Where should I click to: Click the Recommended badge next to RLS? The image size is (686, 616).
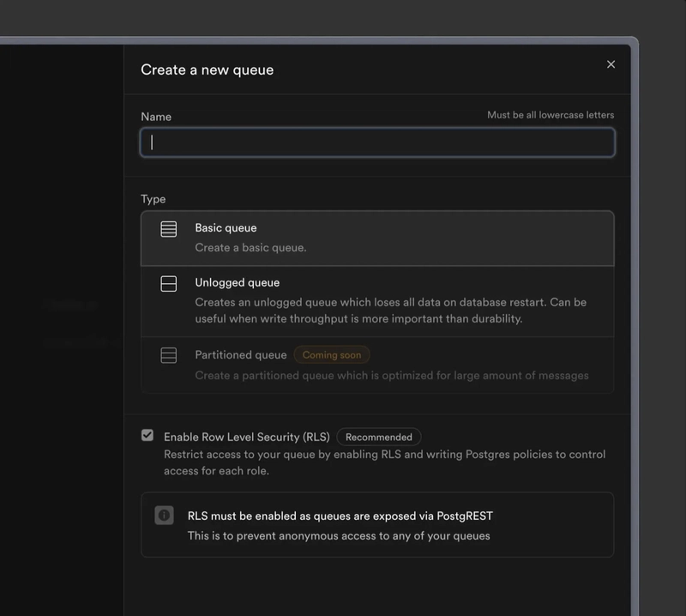[378, 438]
